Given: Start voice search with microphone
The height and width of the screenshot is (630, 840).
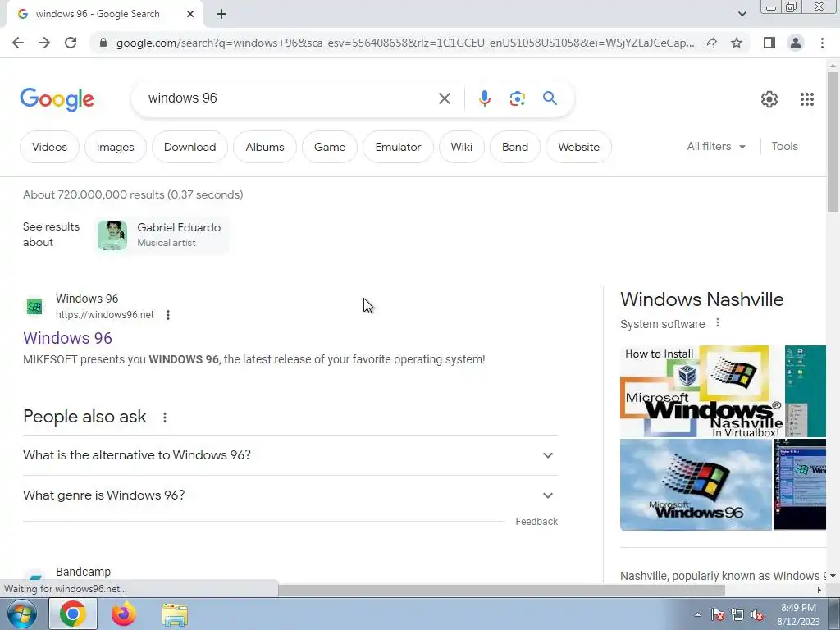Looking at the screenshot, I should coord(484,98).
